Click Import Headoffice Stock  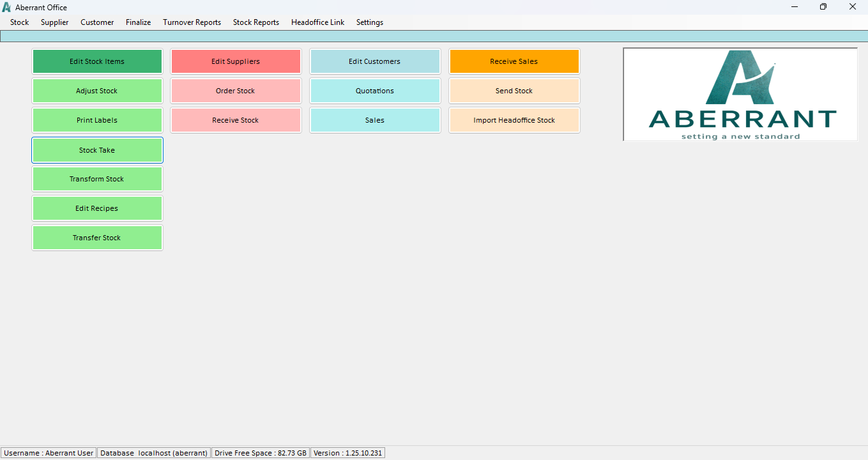[x=514, y=121]
